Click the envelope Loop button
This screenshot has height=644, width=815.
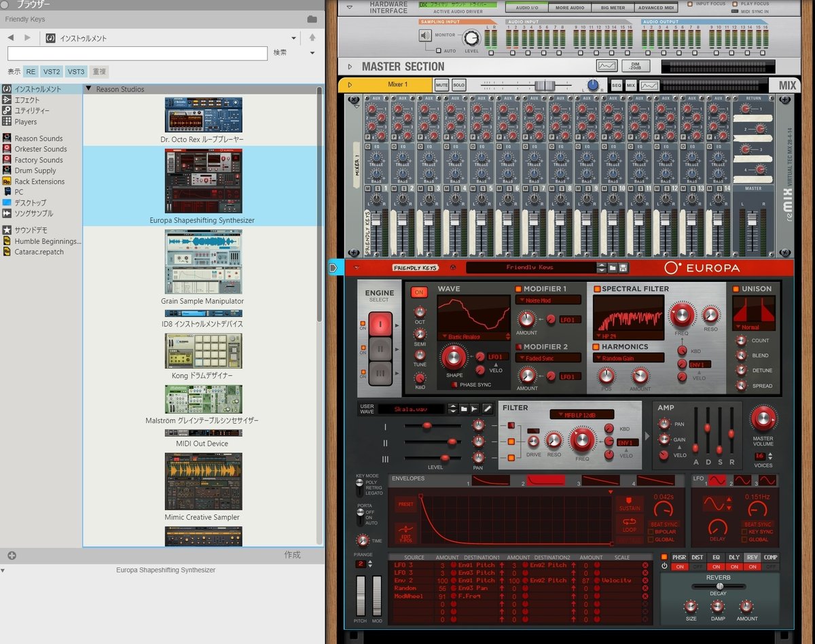(630, 525)
